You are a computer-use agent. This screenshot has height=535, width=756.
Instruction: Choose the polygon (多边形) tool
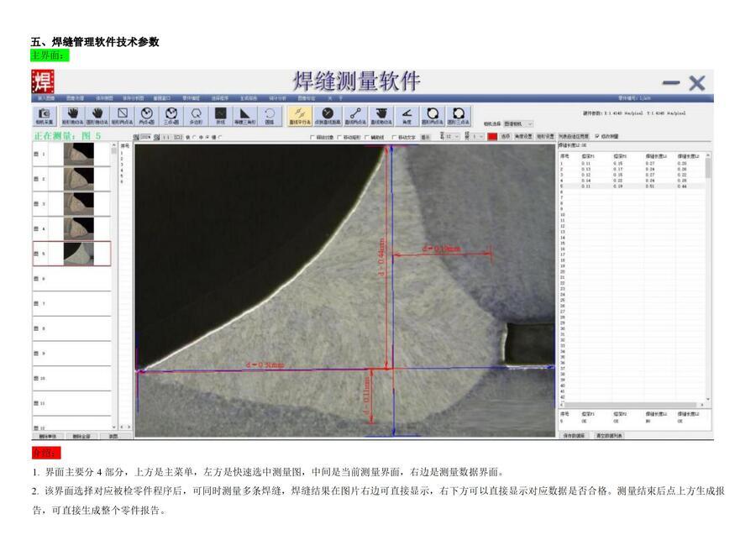pyautogui.click(x=196, y=115)
